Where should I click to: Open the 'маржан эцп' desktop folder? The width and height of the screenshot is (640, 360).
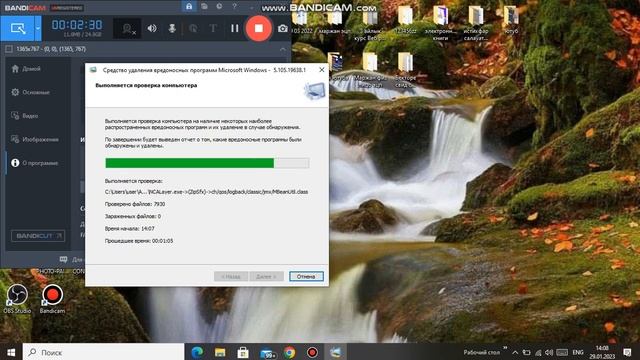[335, 19]
